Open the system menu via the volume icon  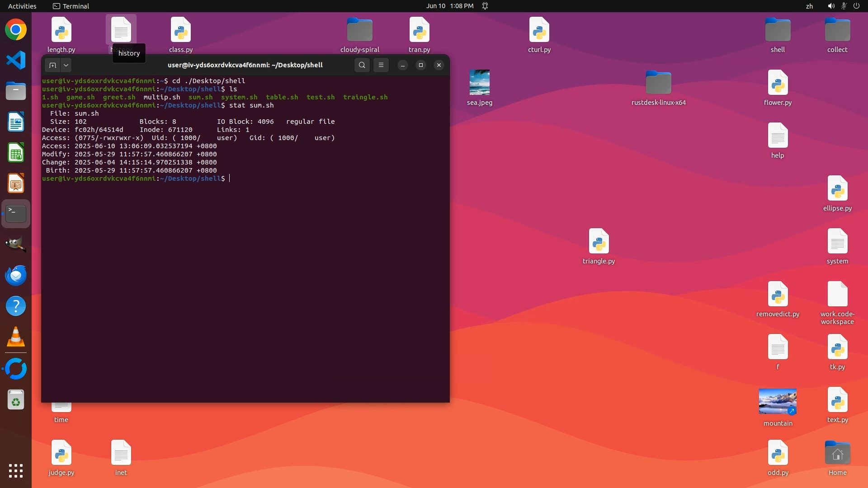coord(831,6)
